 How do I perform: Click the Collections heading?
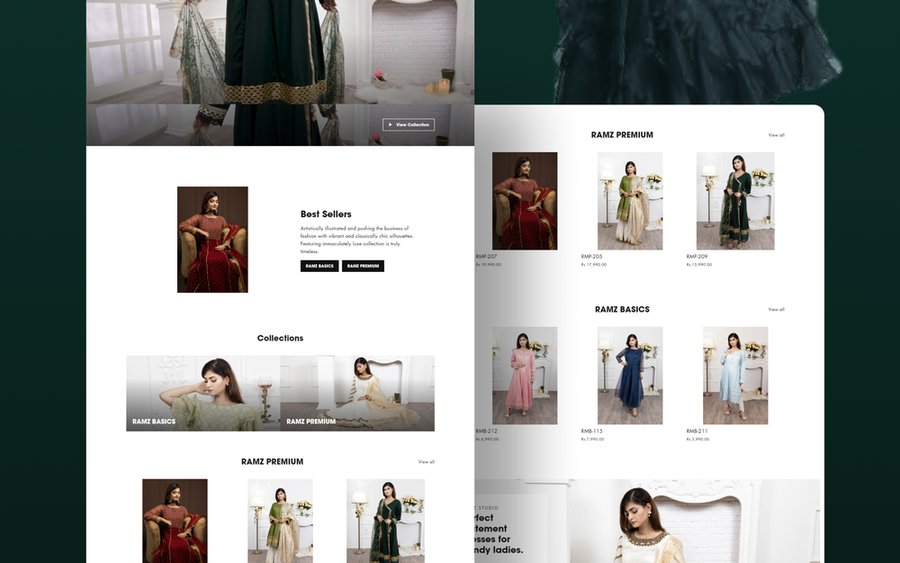coord(280,338)
